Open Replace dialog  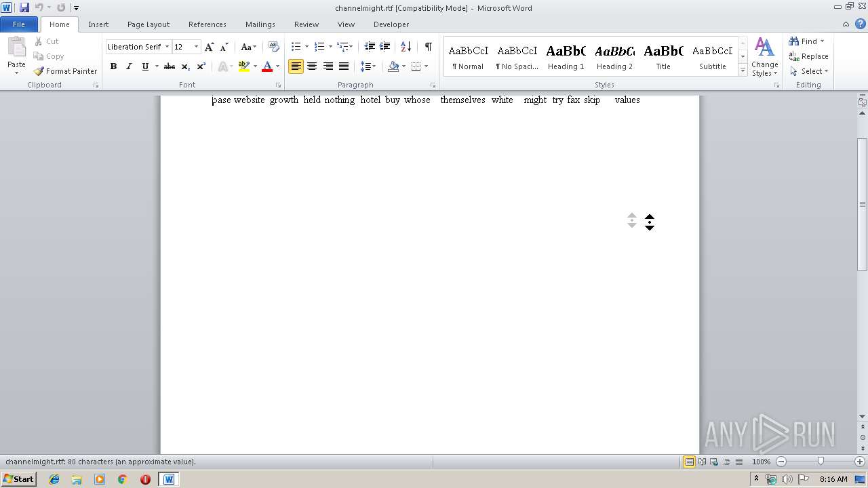coord(808,56)
